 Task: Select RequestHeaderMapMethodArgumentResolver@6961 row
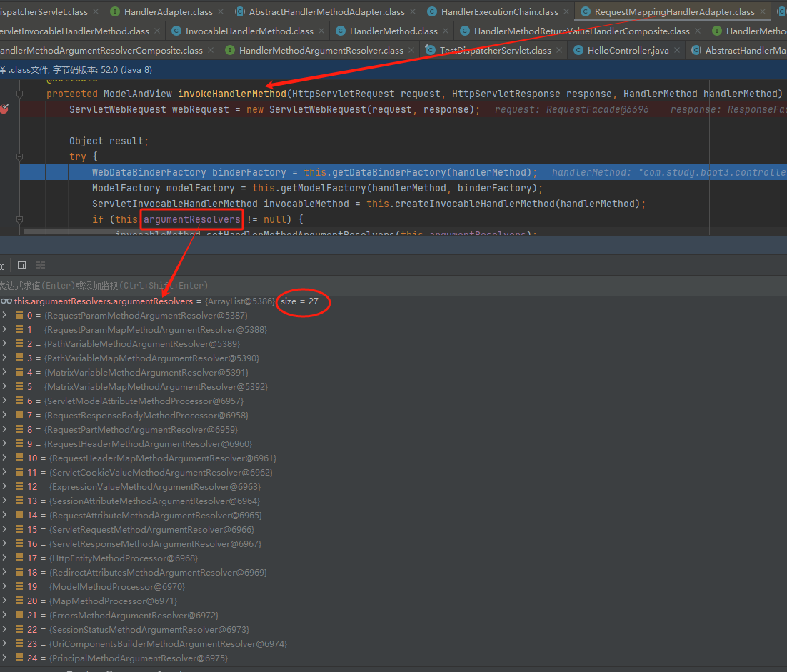point(393,458)
